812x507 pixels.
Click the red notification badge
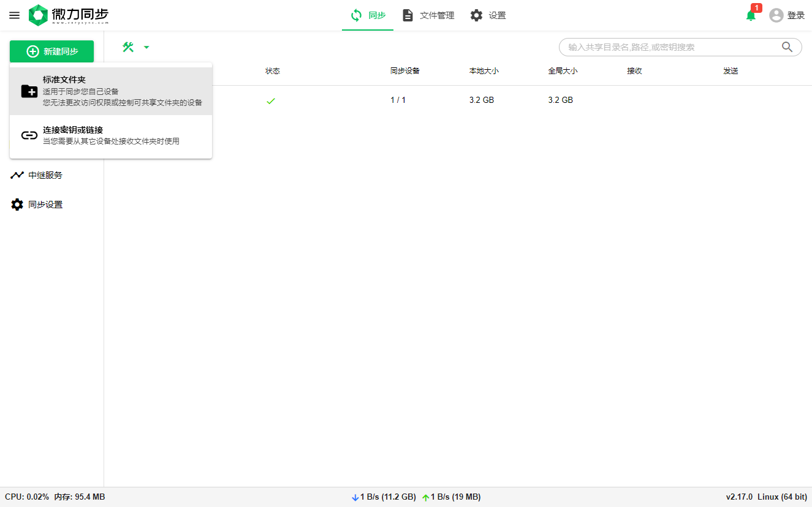756,8
